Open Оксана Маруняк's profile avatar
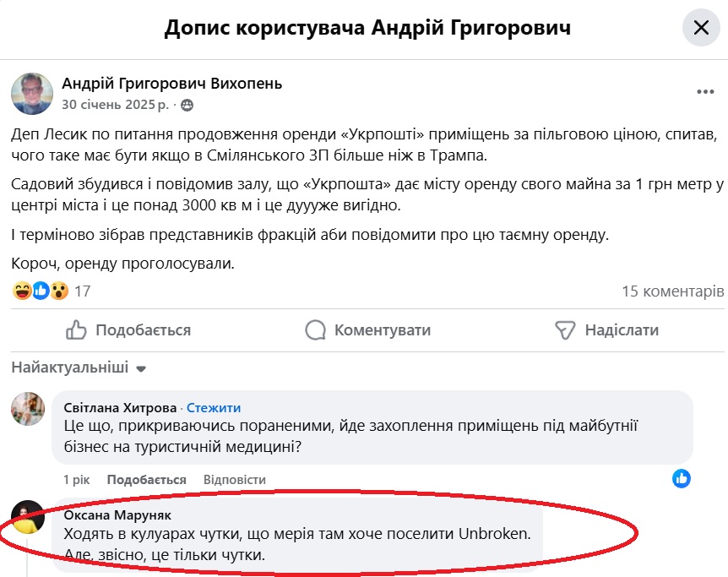Viewport: 728px width, 577px height. pos(28,516)
